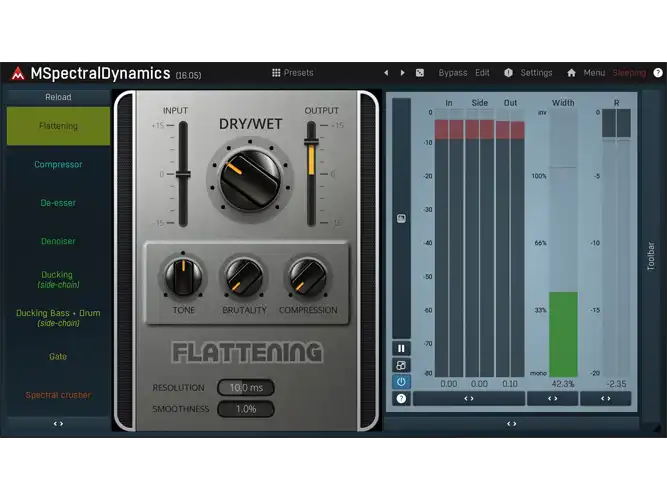The height and width of the screenshot is (500, 667).
Task: Click the -2.35 R meter value
Action: point(616,384)
